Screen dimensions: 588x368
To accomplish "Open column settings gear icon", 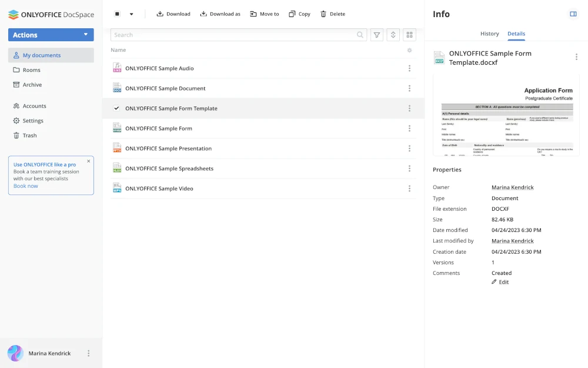I will click(x=409, y=50).
